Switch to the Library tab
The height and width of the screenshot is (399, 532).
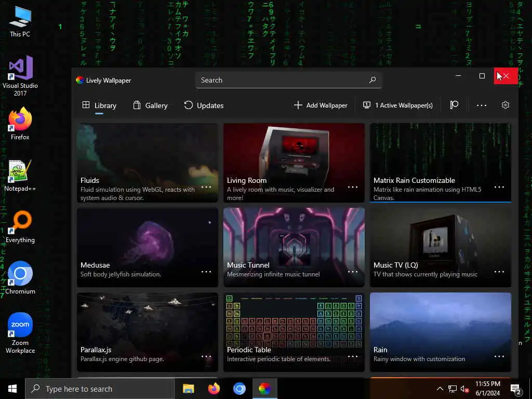coord(99,105)
